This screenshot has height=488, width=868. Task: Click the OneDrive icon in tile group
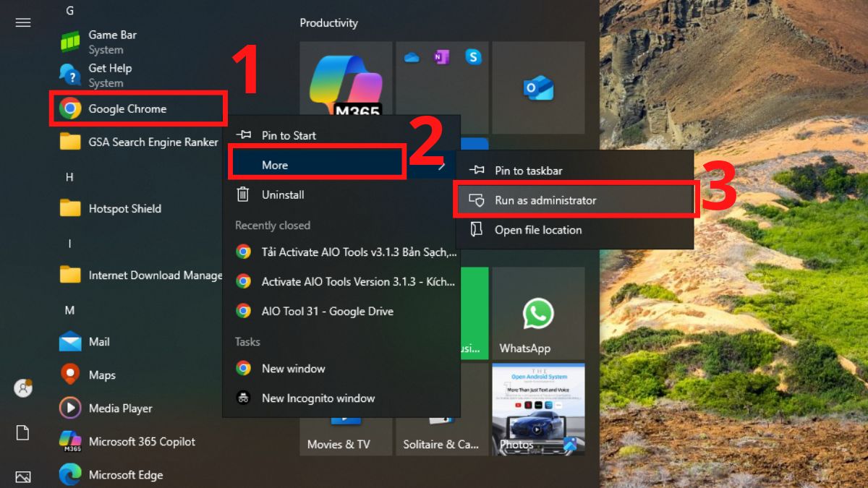(412, 58)
